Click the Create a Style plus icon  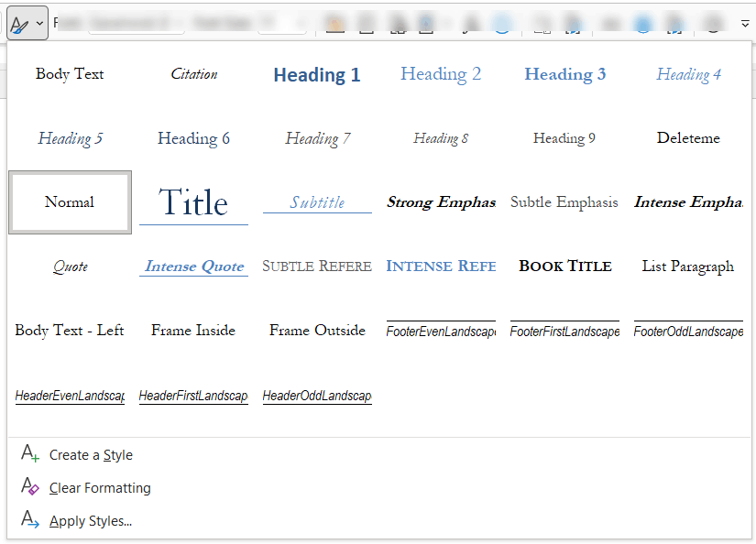point(30,454)
